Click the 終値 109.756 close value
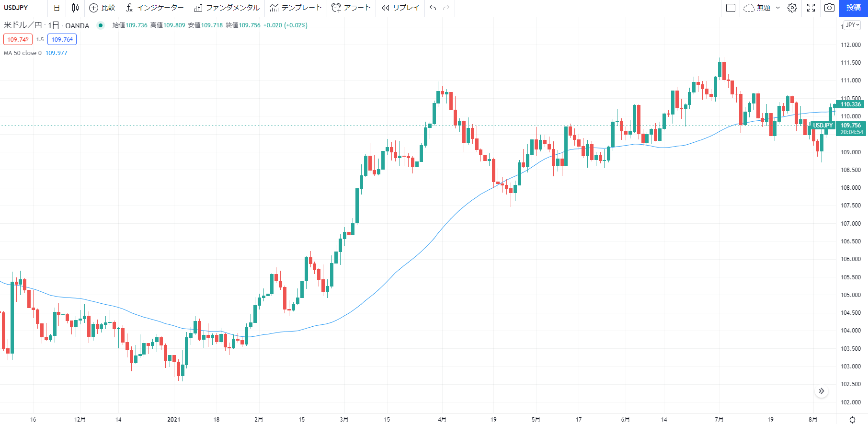The image size is (868, 424). click(243, 25)
